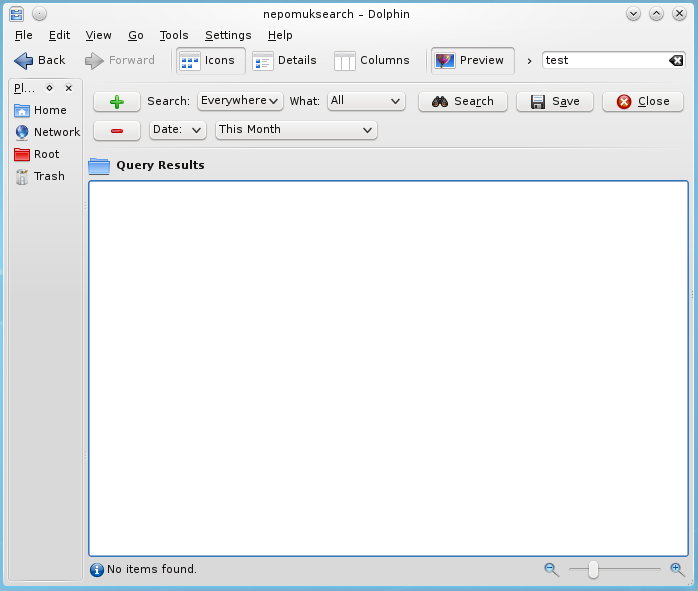Zoom in icons with plus magnifier
The image size is (698, 591).
tap(677, 569)
